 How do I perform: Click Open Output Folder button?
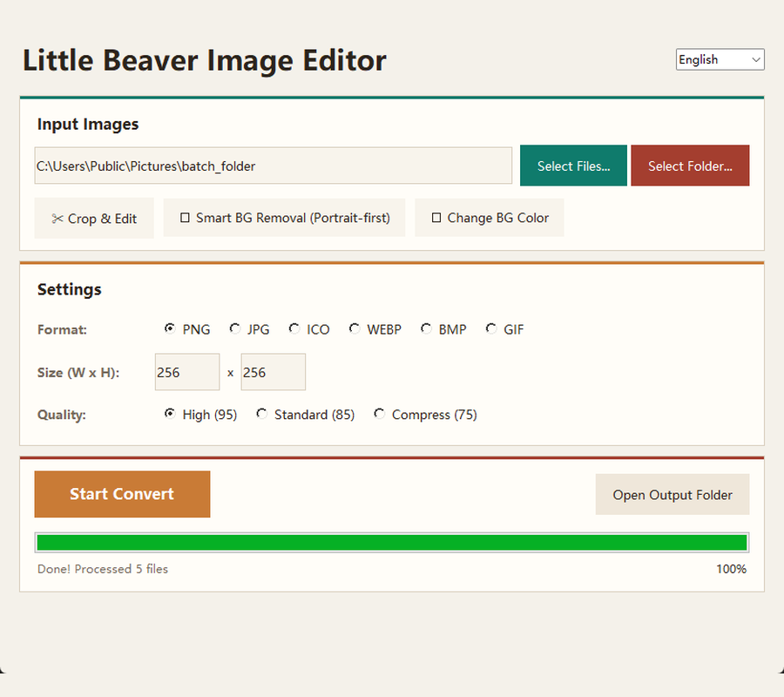click(672, 495)
